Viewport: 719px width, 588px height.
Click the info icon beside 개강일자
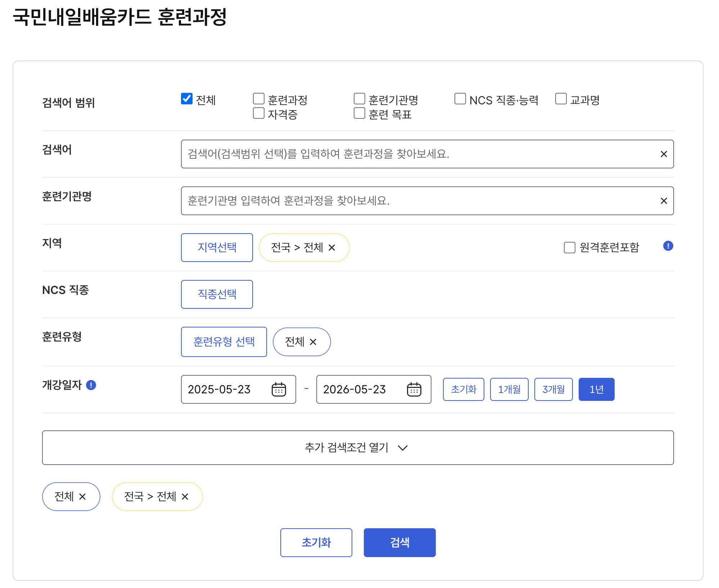click(x=91, y=385)
